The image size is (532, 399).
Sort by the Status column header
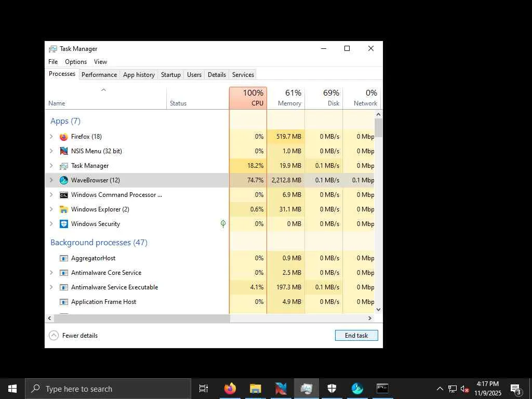[x=198, y=98]
